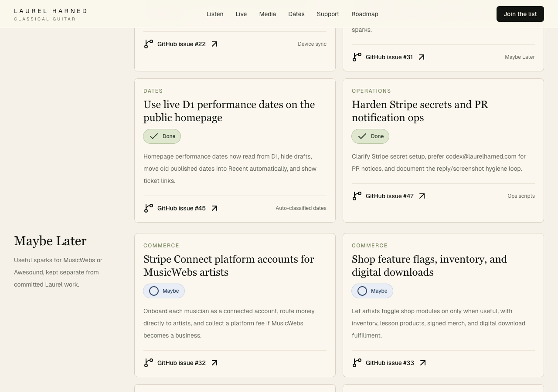The height and width of the screenshot is (392, 558).
Task: Click the OPERATIONS category label
Action: [371, 91]
